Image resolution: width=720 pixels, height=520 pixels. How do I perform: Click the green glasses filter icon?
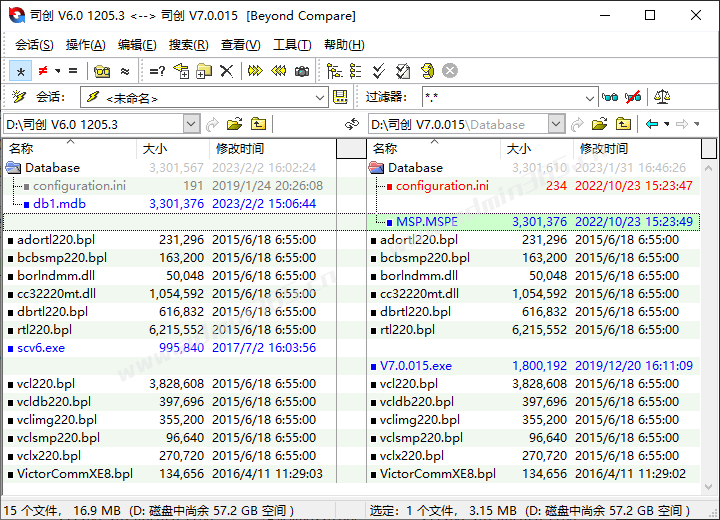click(x=610, y=97)
